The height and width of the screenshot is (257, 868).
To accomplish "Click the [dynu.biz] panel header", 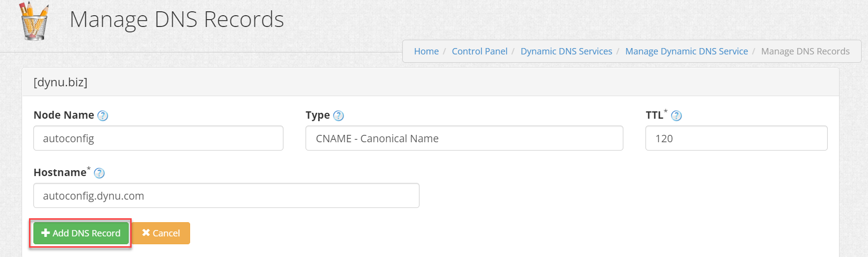I will [430, 82].
